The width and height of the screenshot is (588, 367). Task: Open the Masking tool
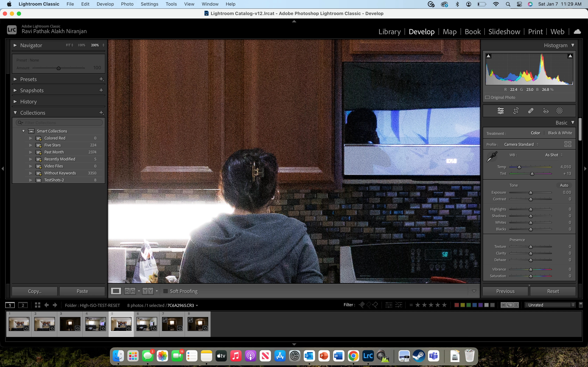pos(559,111)
